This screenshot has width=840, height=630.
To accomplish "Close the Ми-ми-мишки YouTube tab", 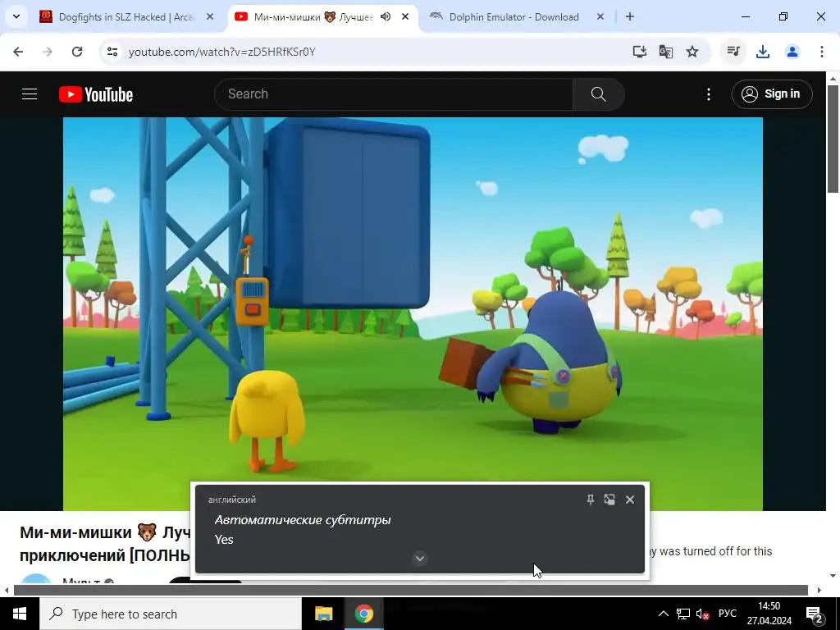I will [x=405, y=16].
